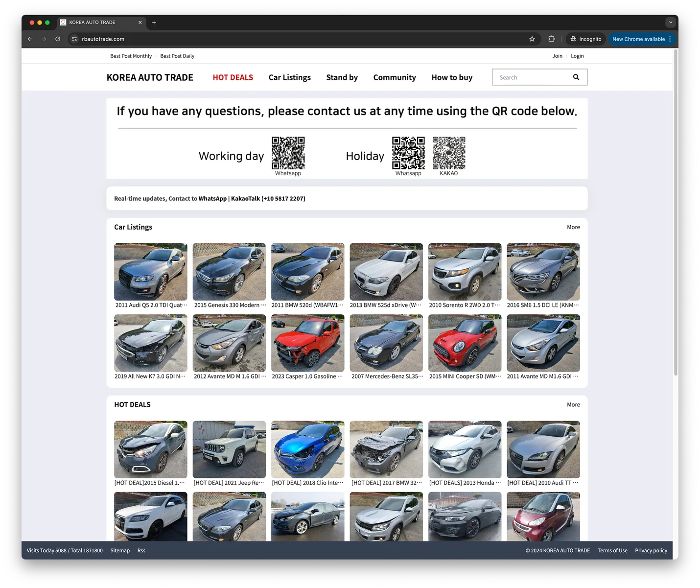The height and width of the screenshot is (588, 700).
Task: Bookmark this page with star icon
Action: 532,39
